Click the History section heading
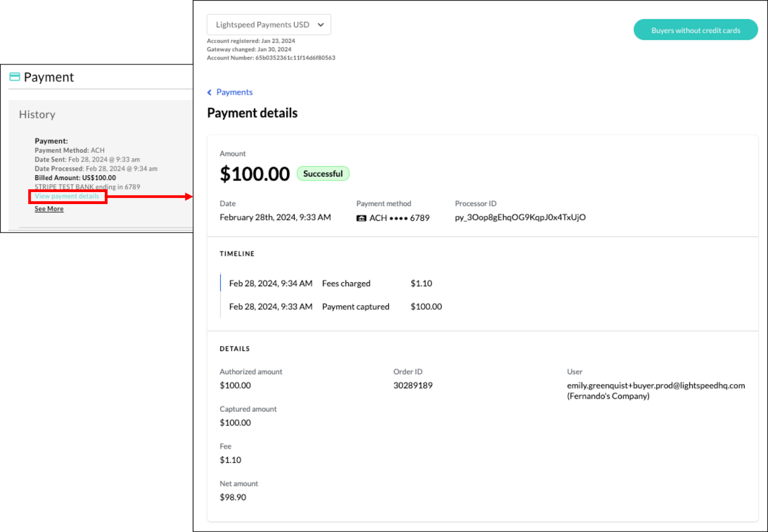 click(37, 115)
